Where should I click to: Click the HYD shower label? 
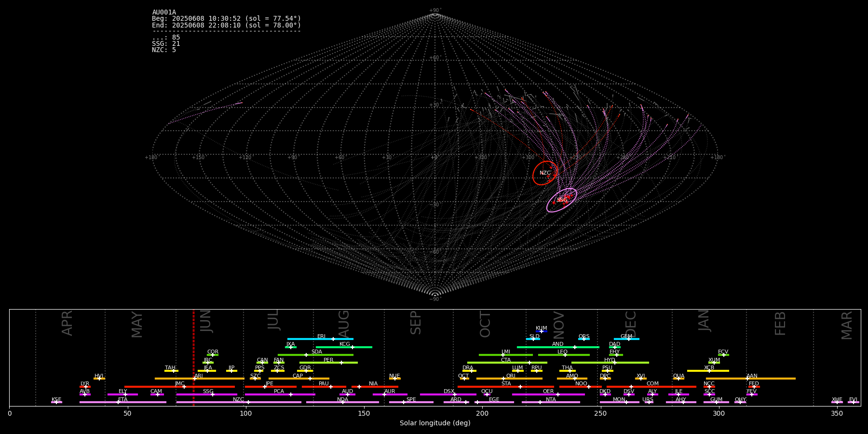610,360
